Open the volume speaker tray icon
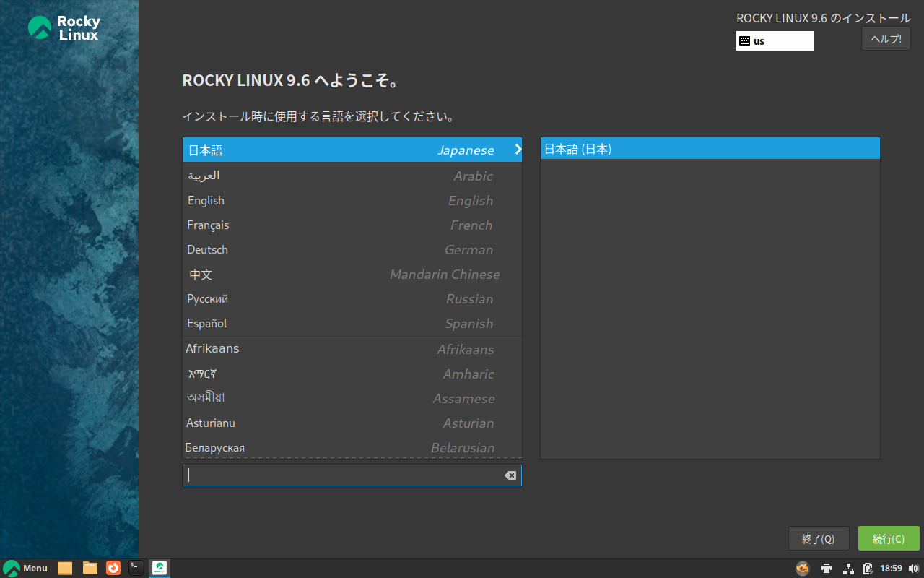Viewport: 924px width, 578px height. click(914, 569)
